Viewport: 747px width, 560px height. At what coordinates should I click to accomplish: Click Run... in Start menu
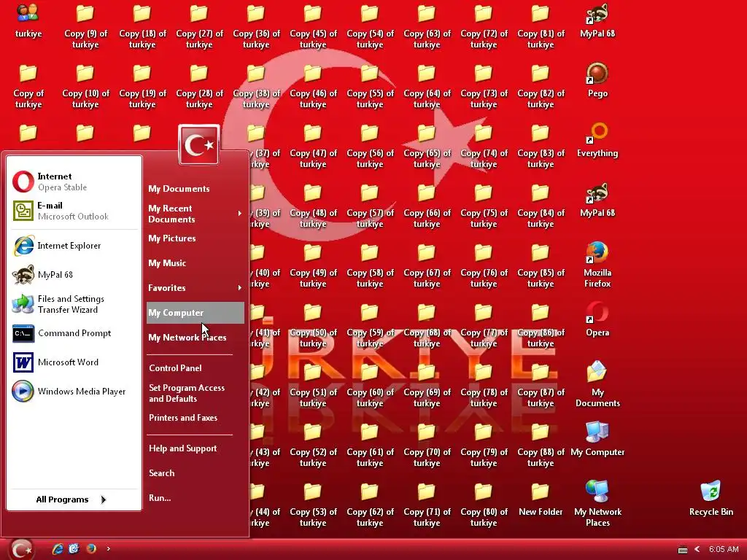196,497
